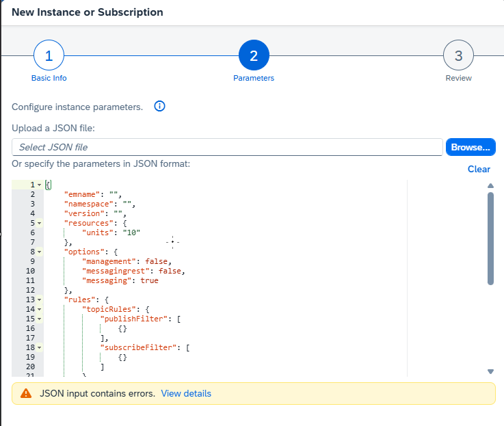Fold the subscribeFilter array on line 18
This screenshot has width=504, height=426.
[x=40, y=347]
